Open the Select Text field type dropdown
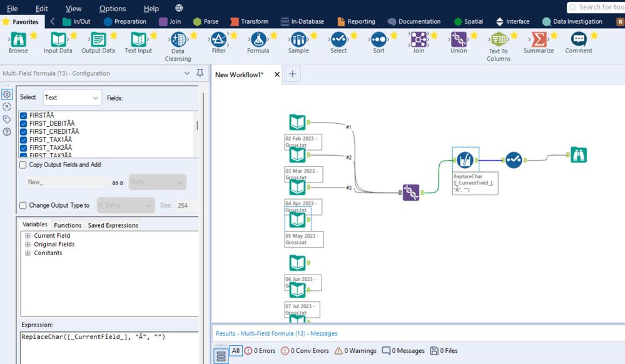This screenshot has height=364, width=625. tap(72, 98)
